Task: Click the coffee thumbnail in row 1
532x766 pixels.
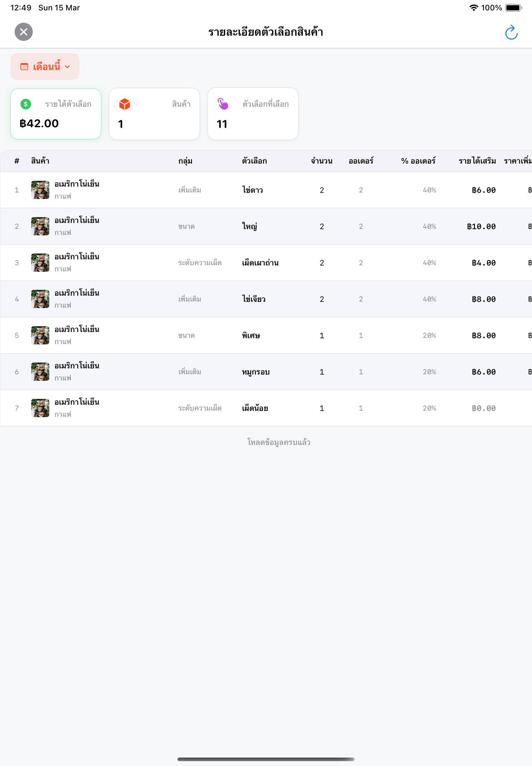Action: (40, 190)
